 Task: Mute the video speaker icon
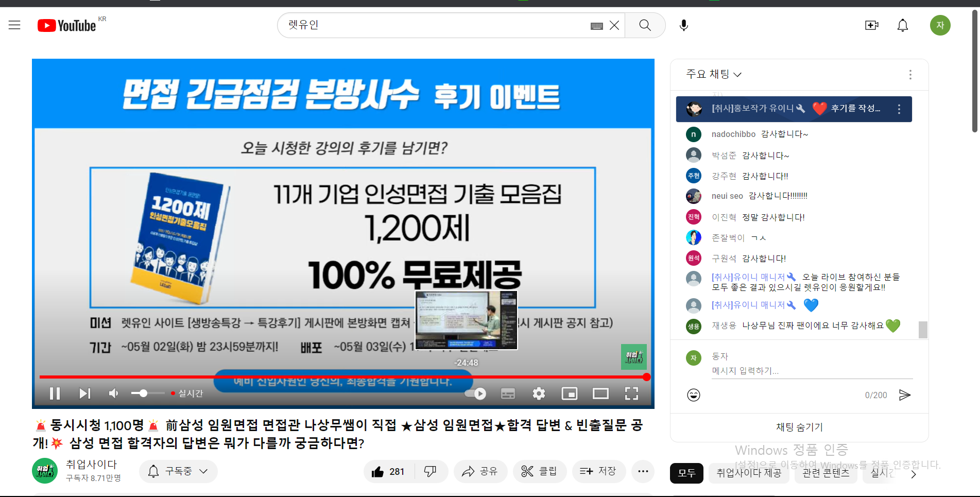coord(114,393)
